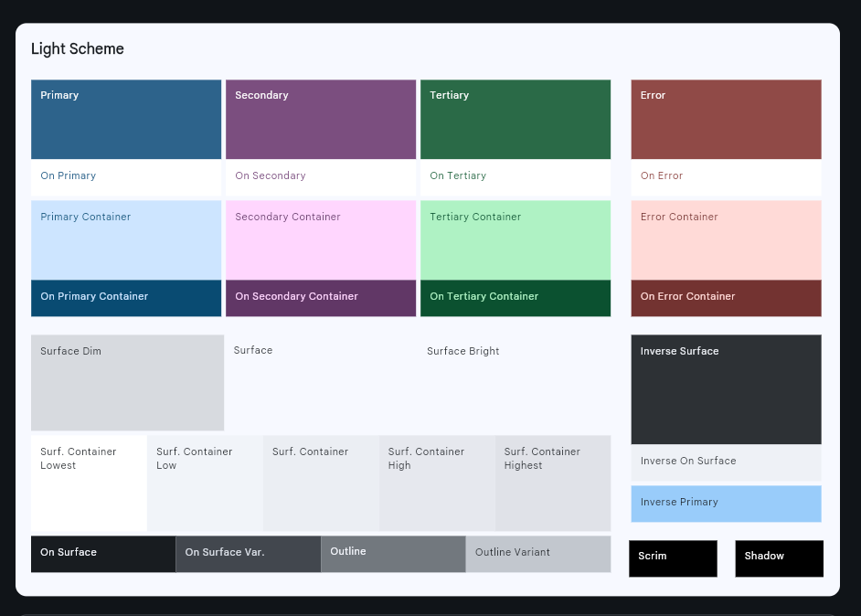
Task: Pick the Secondary Container swatch
Action: (x=321, y=240)
